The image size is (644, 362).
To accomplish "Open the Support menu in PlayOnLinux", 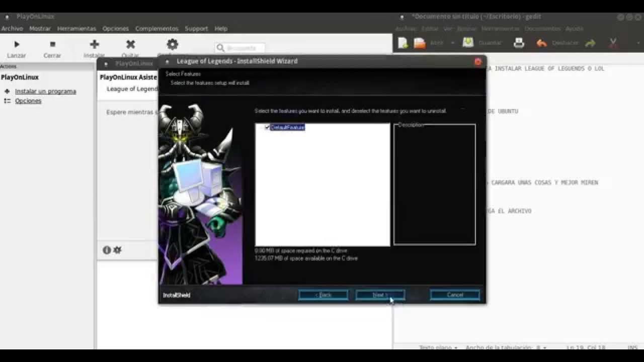I will point(196,29).
